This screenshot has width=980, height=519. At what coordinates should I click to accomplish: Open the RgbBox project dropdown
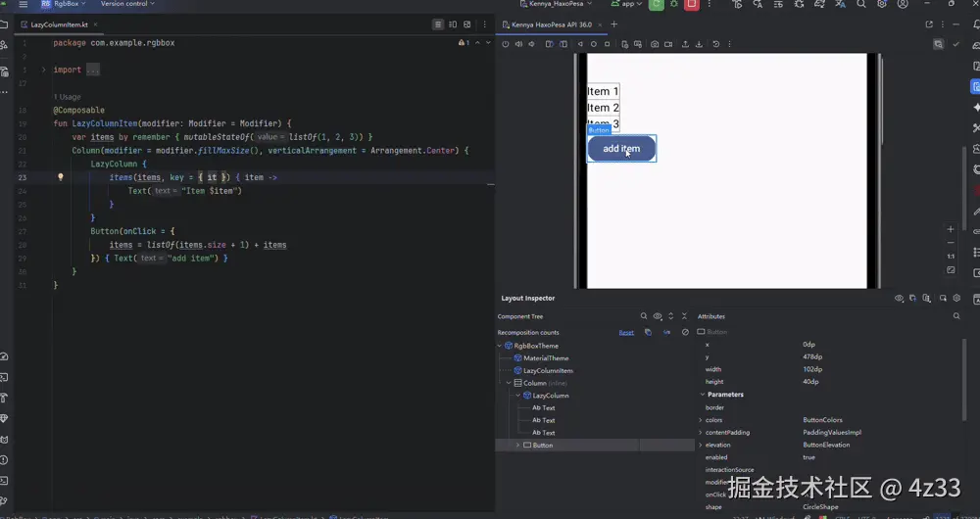(65, 4)
